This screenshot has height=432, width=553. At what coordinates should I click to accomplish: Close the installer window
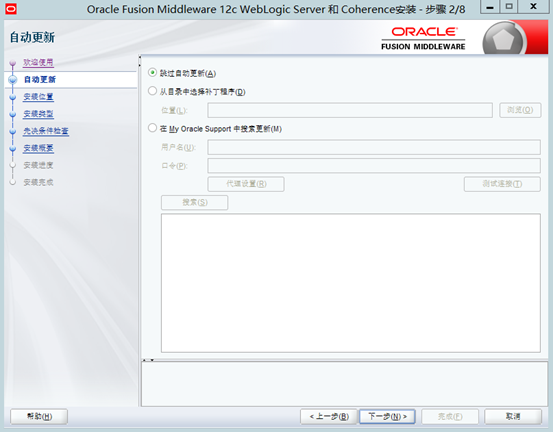tap(534, 7)
